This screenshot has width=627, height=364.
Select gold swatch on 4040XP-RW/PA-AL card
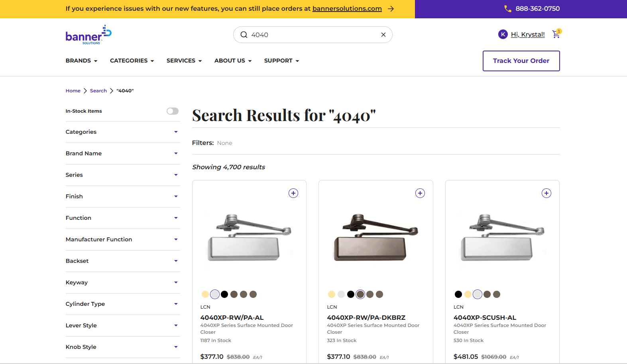pyautogui.click(x=205, y=294)
